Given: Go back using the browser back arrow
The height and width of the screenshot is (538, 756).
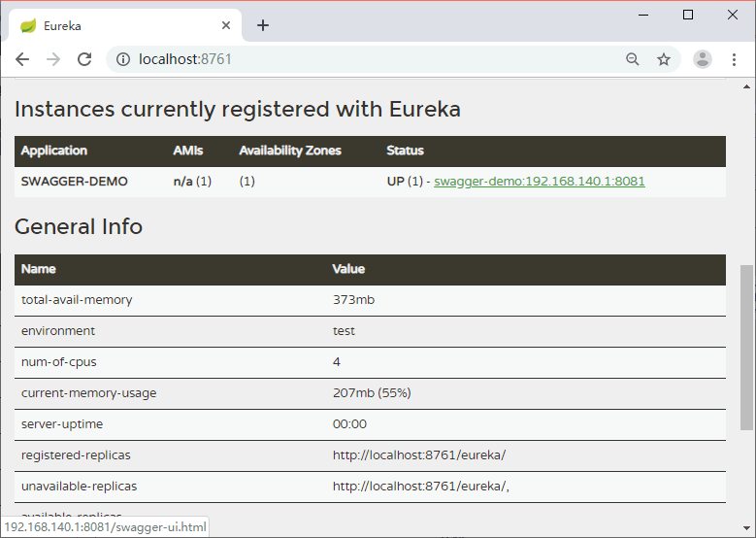Looking at the screenshot, I should [x=22, y=59].
